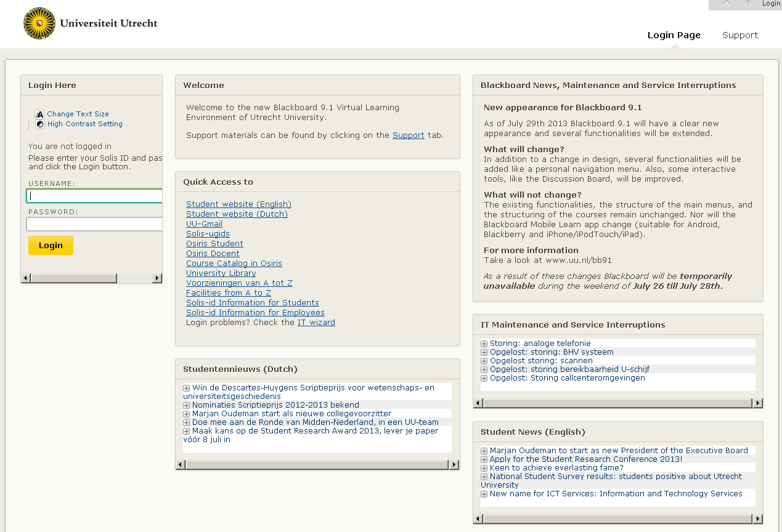
Task: Click IT Maintenance scrollbar left arrow
Action: 478,403
